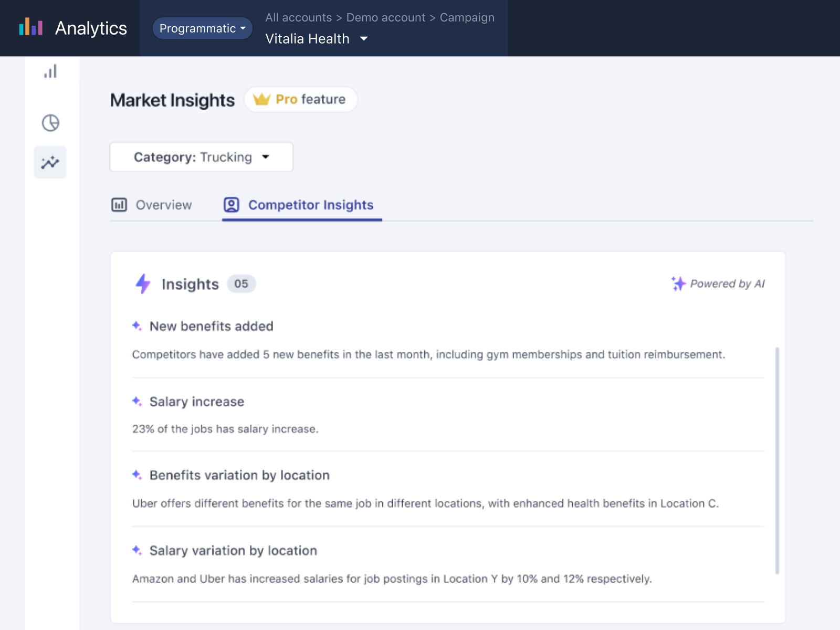Open the Benefits variation by location insight
The width and height of the screenshot is (840, 630).
pos(239,475)
